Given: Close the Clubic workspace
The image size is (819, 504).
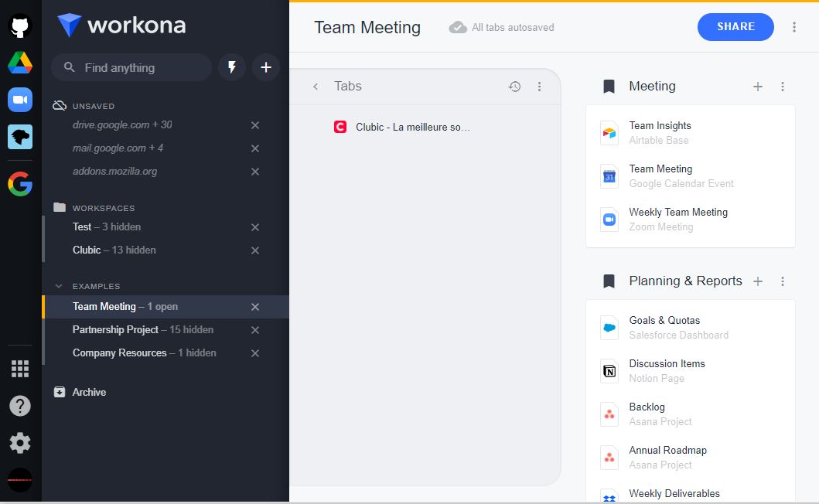Looking at the screenshot, I should point(255,250).
